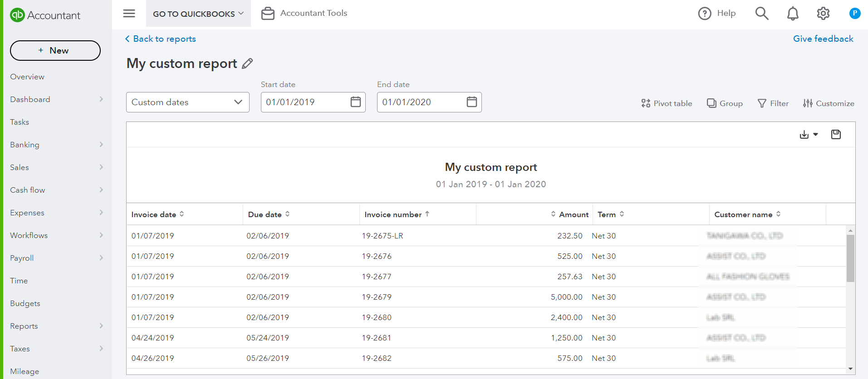This screenshot has height=379, width=868.
Task: Open the search magnifier icon
Action: point(762,14)
